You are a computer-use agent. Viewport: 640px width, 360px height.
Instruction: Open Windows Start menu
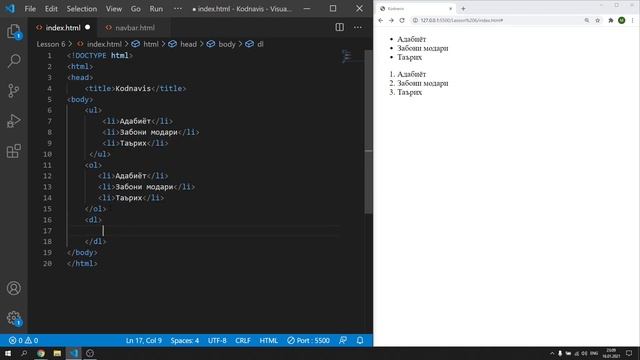(8, 353)
